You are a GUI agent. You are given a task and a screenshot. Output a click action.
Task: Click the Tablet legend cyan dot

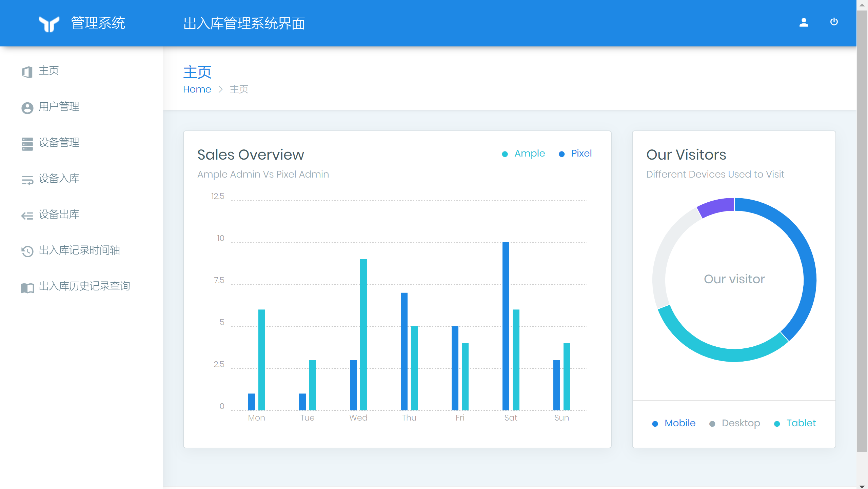777,424
